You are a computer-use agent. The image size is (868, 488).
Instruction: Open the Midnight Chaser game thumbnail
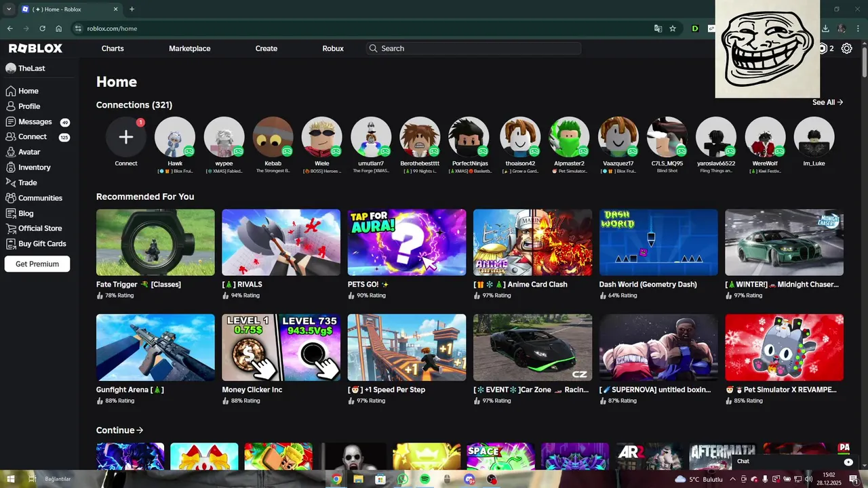tap(784, 243)
